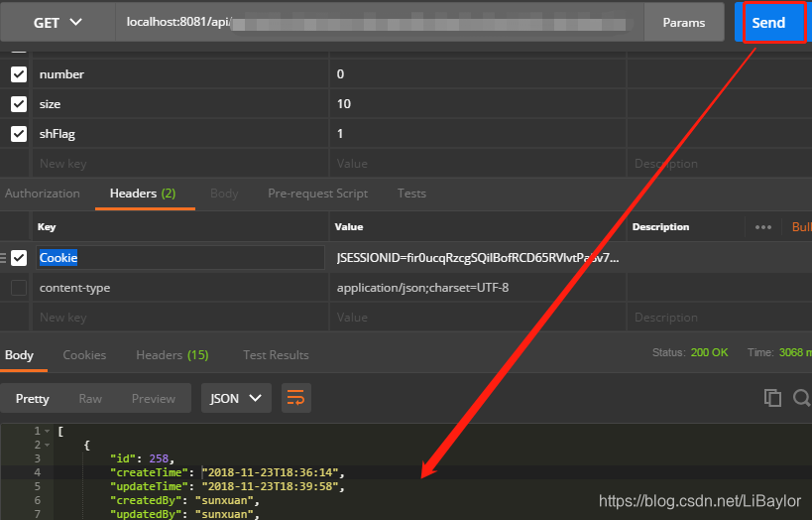Switch to request Headers (2) tab
812x520 pixels.
pyautogui.click(x=143, y=194)
